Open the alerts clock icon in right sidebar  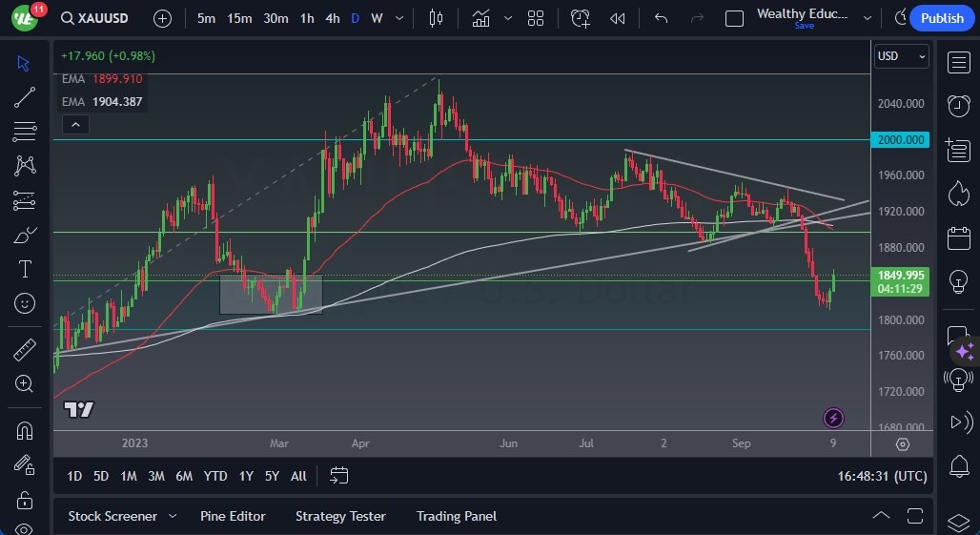[958, 106]
